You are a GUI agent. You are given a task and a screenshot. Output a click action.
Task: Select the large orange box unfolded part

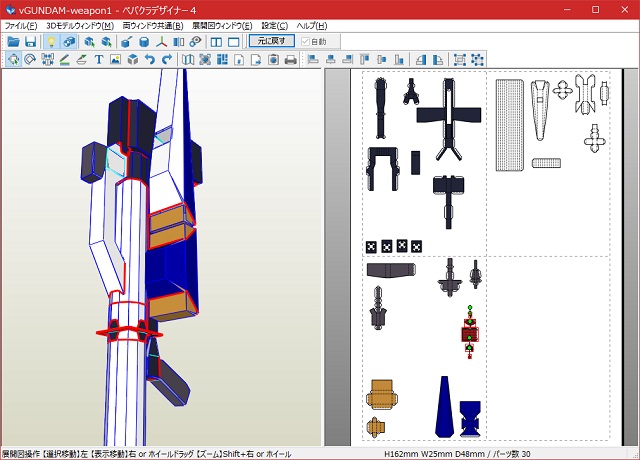click(x=382, y=394)
